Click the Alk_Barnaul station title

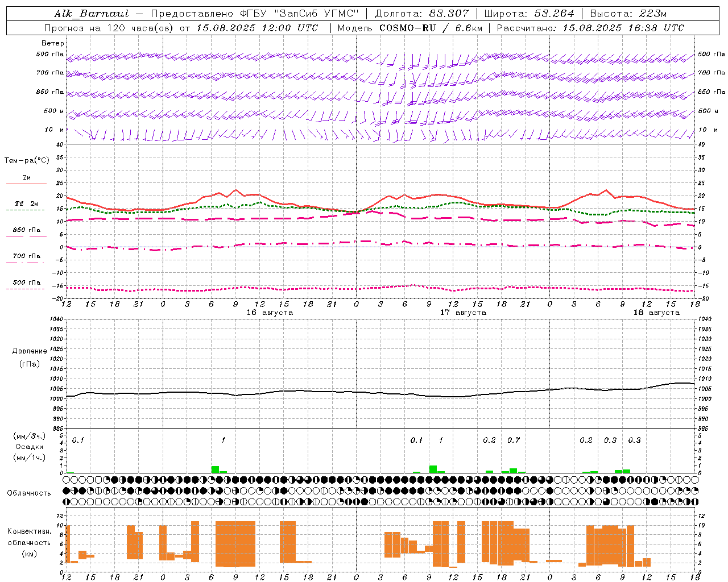click(92, 14)
